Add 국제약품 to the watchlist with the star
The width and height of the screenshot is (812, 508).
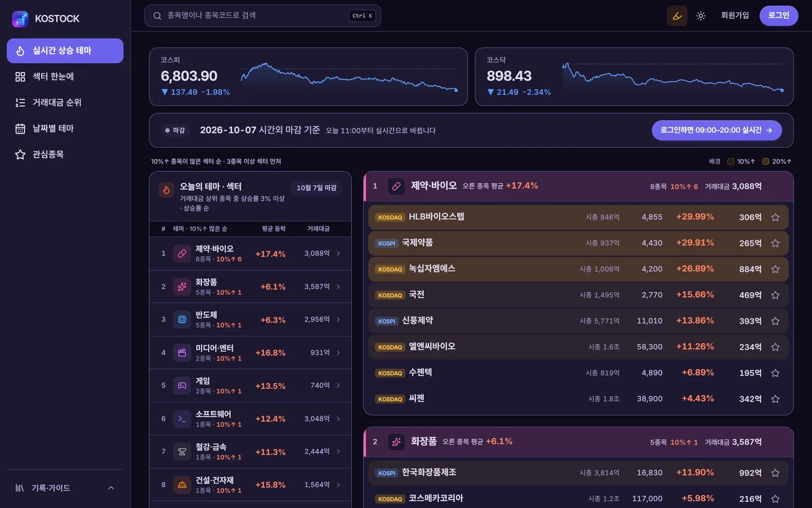(775, 243)
